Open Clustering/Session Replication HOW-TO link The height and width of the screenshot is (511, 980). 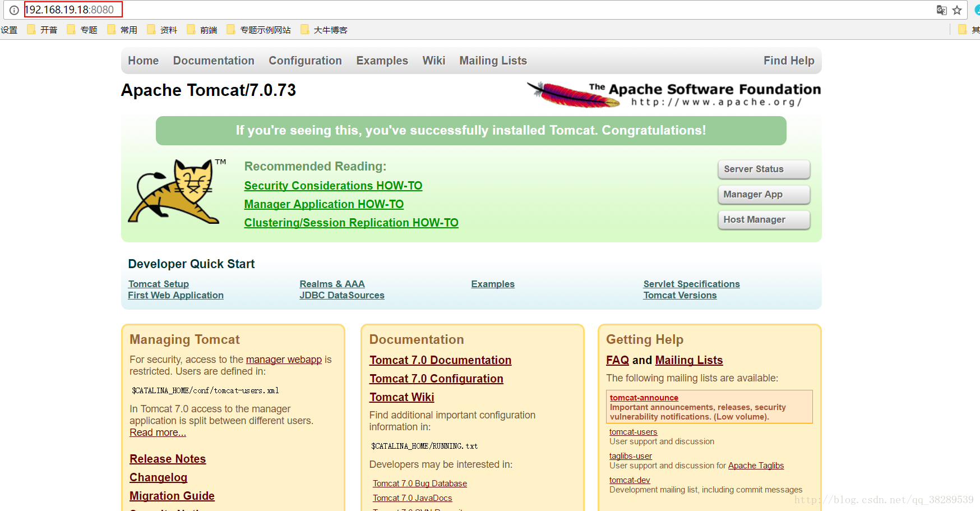351,223
